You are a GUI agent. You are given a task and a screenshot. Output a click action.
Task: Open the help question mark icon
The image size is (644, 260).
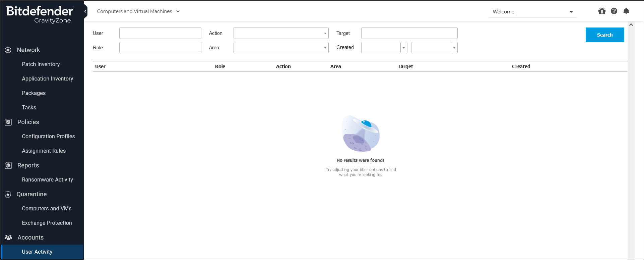pos(614,11)
